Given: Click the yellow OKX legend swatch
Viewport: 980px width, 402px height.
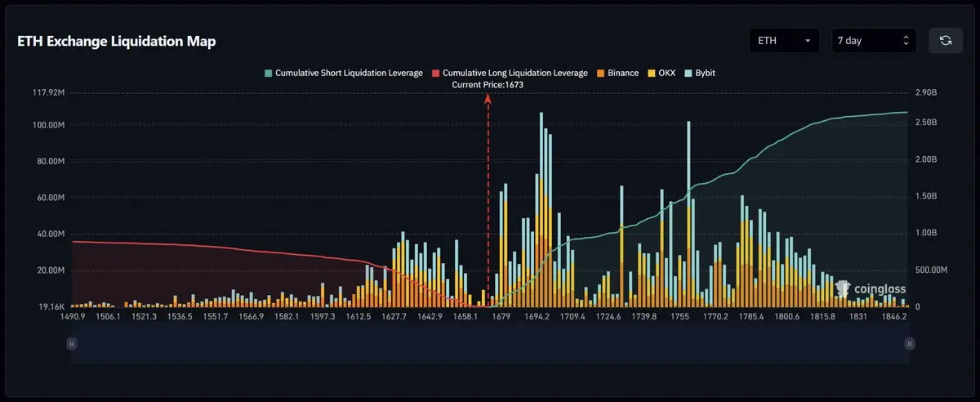Looking at the screenshot, I should [x=651, y=74].
